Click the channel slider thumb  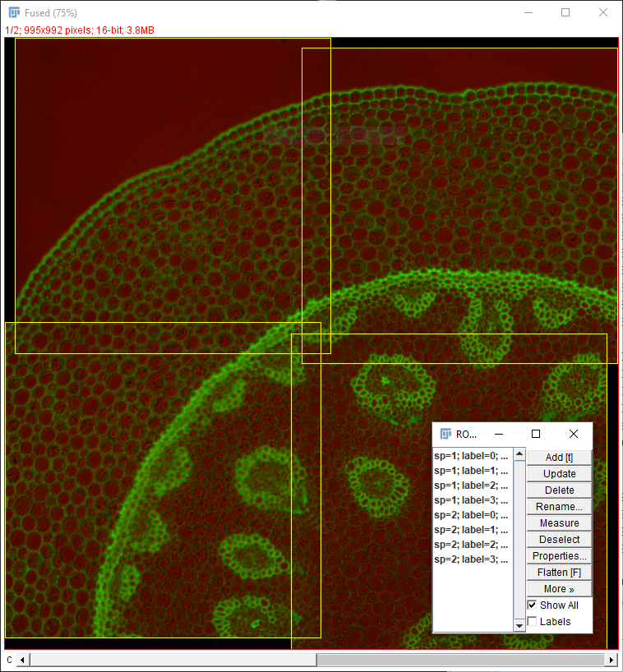(x=460, y=660)
